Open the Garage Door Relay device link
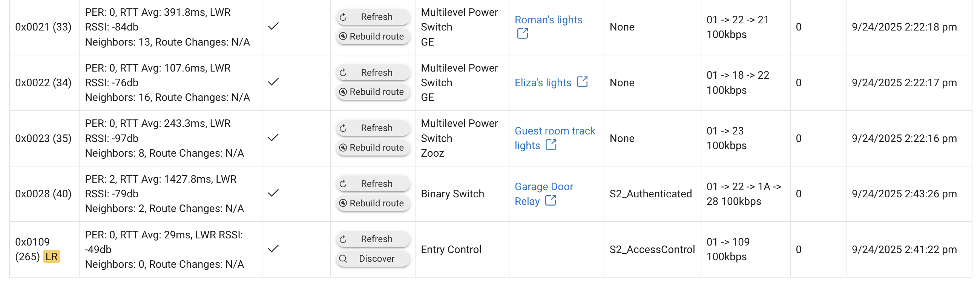 point(544,187)
